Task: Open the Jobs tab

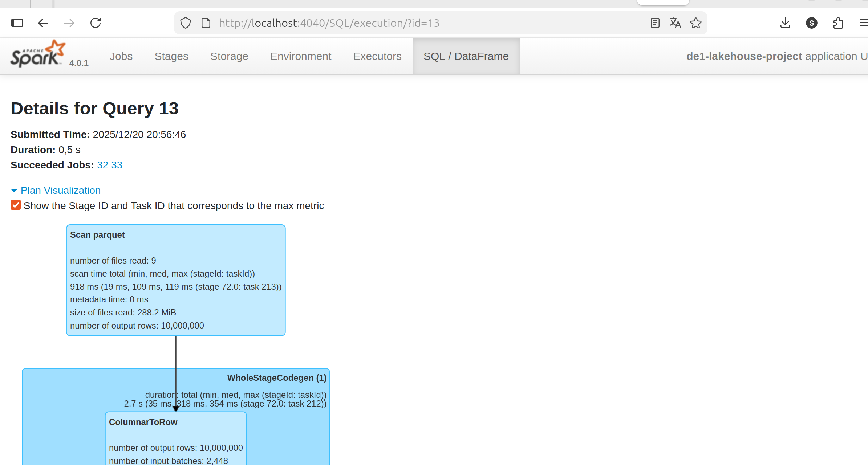Action: (121, 56)
